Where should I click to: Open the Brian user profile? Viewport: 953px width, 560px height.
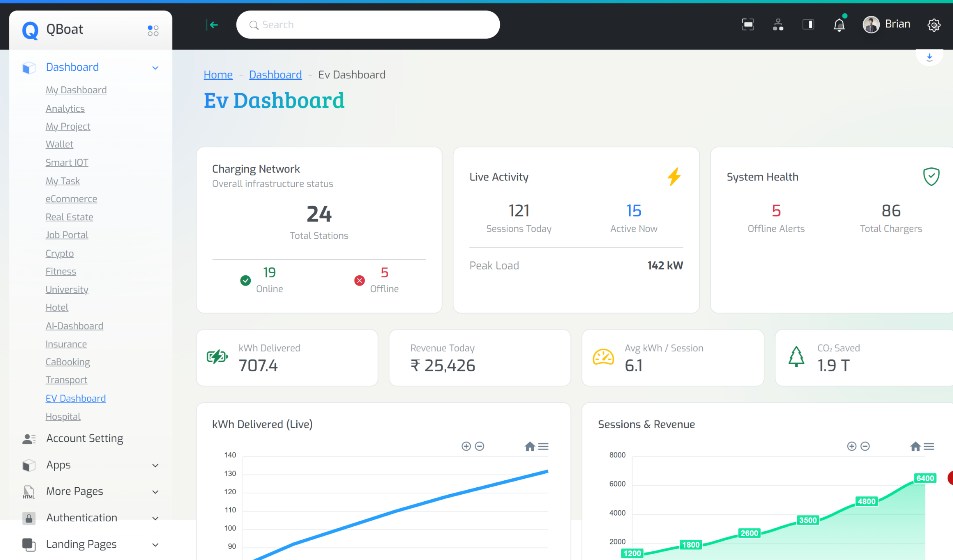(886, 24)
